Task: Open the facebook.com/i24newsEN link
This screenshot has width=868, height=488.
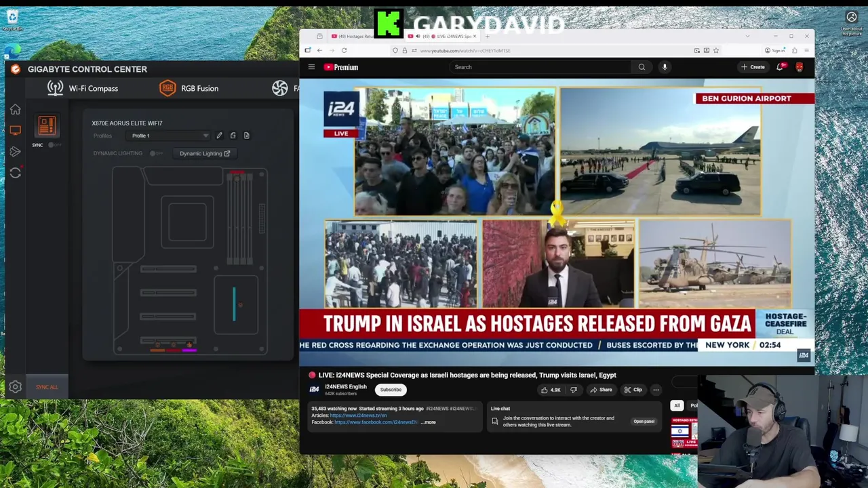Action: click(376, 422)
